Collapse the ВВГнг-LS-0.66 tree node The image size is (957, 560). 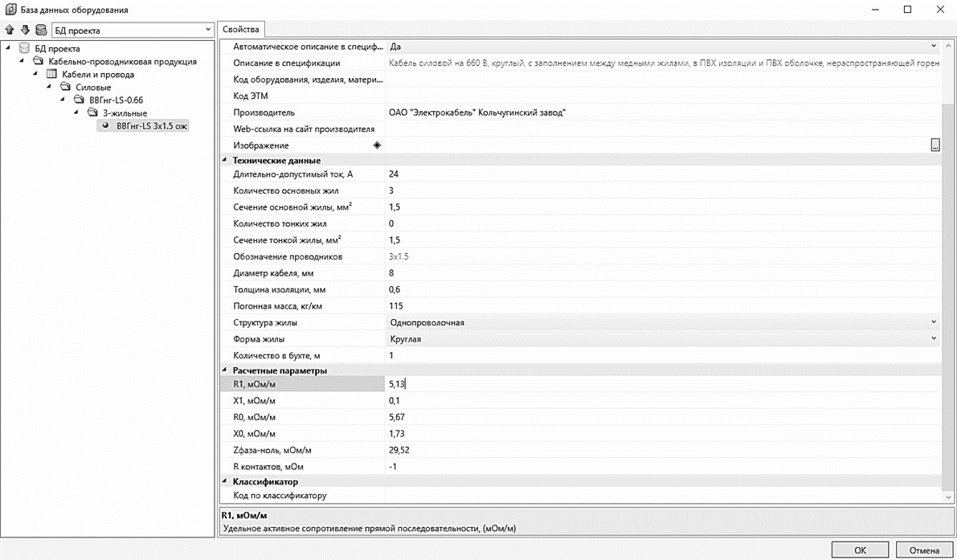(x=63, y=100)
